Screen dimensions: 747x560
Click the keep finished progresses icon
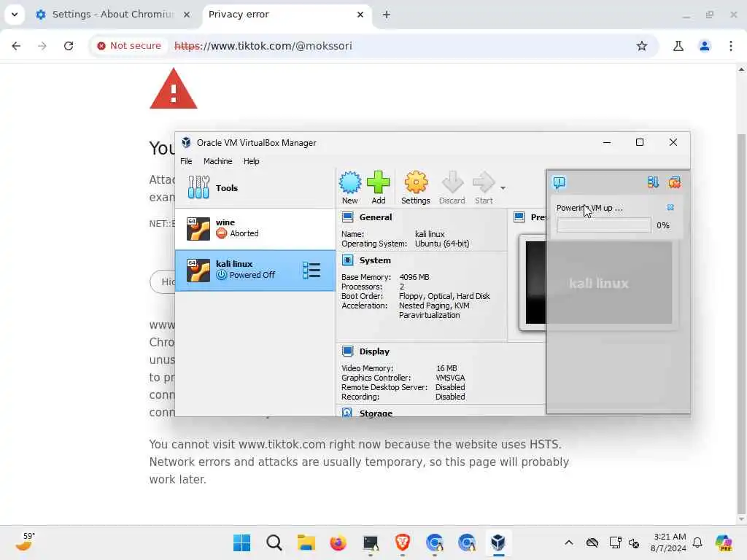point(653,182)
